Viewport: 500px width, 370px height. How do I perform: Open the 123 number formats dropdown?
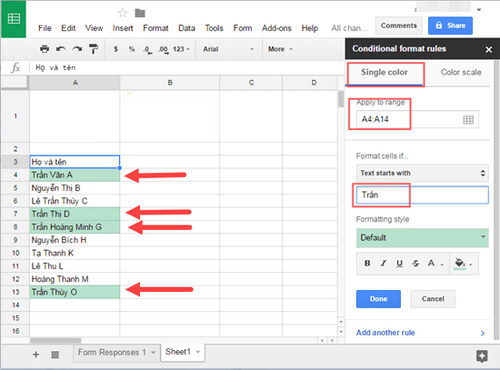point(181,49)
